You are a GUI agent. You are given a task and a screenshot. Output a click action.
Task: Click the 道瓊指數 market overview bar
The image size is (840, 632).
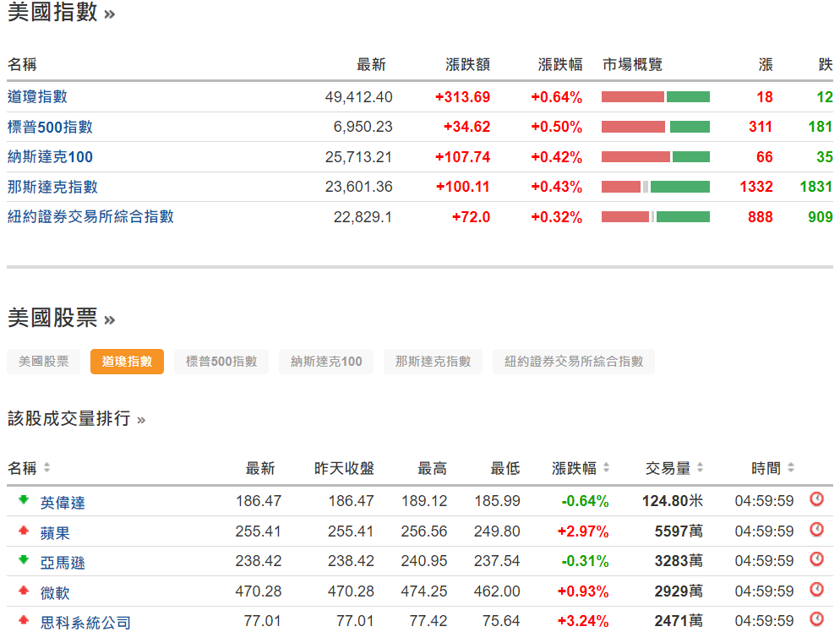click(655, 96)
